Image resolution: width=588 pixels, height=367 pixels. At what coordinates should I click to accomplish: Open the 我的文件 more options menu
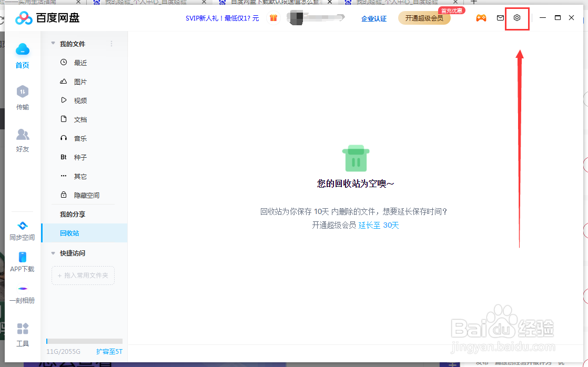point(111,44)
